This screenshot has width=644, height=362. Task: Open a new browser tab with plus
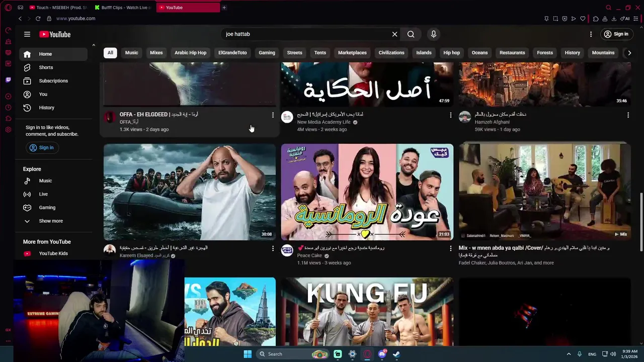(x=224, y=8)
